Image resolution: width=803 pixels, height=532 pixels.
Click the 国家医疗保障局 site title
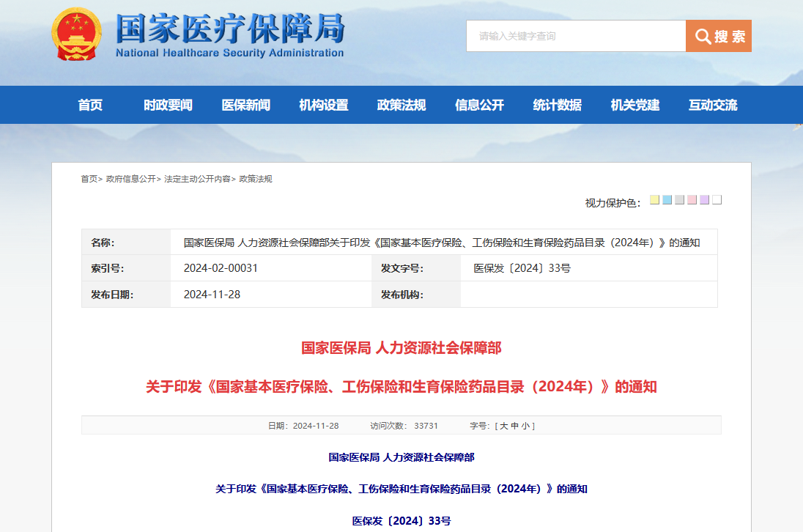pyautogui.click(x=230, y=29)
